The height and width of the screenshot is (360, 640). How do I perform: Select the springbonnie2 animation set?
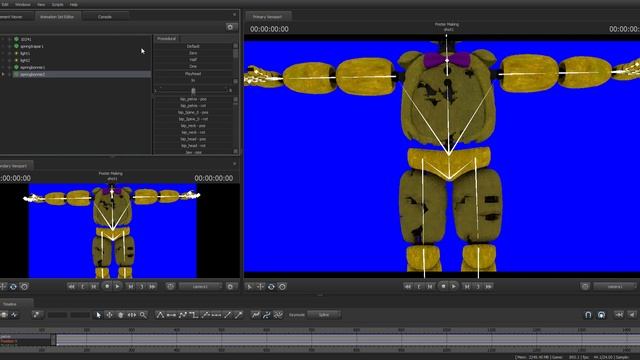33,75
